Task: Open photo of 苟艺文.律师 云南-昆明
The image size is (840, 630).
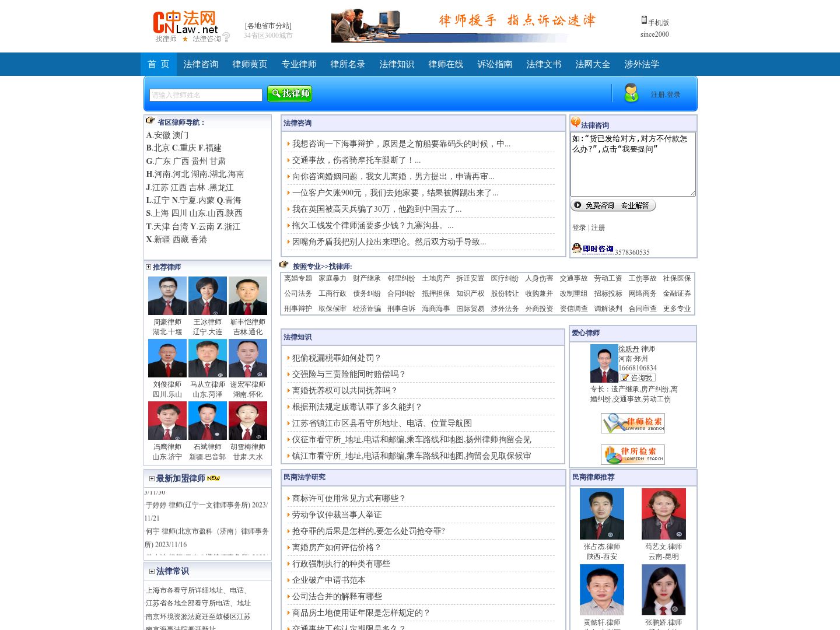Action: (664, 514)
